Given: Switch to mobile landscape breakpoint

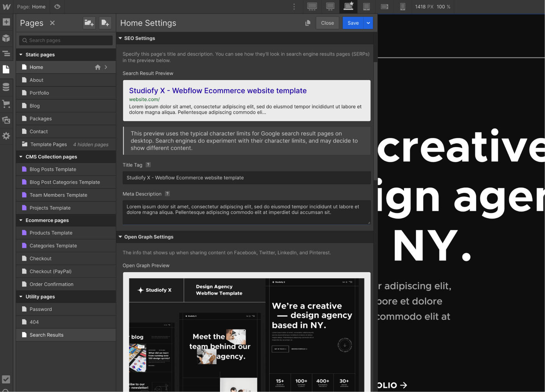Looking at the screenshot, I should pyautogui.click(x=385, y=7).
